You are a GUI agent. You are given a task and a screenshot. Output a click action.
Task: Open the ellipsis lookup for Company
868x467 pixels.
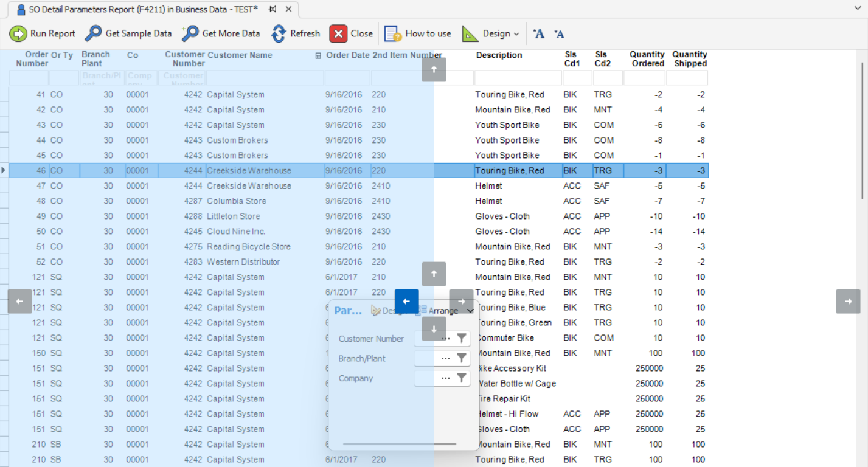coord(446,378)
